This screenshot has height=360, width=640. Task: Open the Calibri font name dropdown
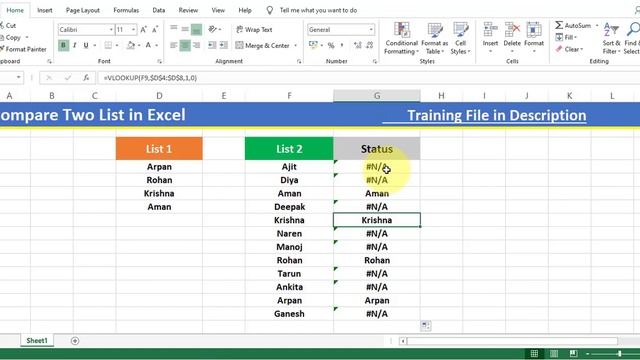[x=111, y=30]
